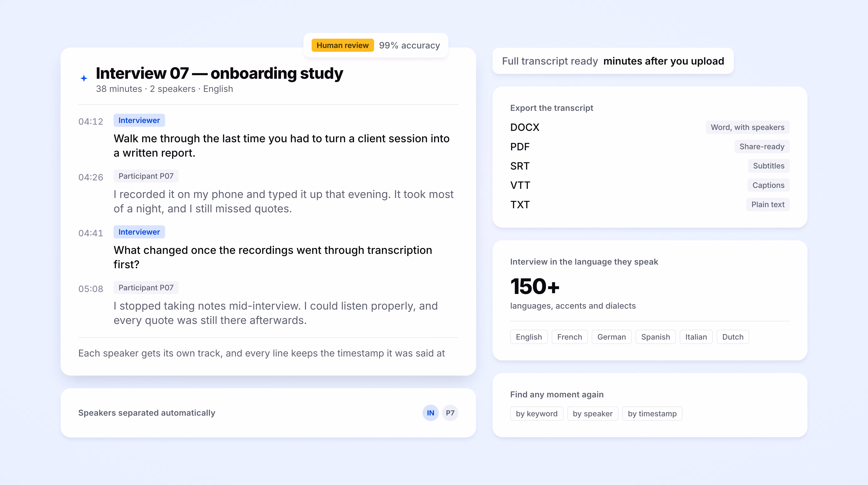Click the English language chip
The height and width of the screenshot is (485, 868).
tap(529, 337)
